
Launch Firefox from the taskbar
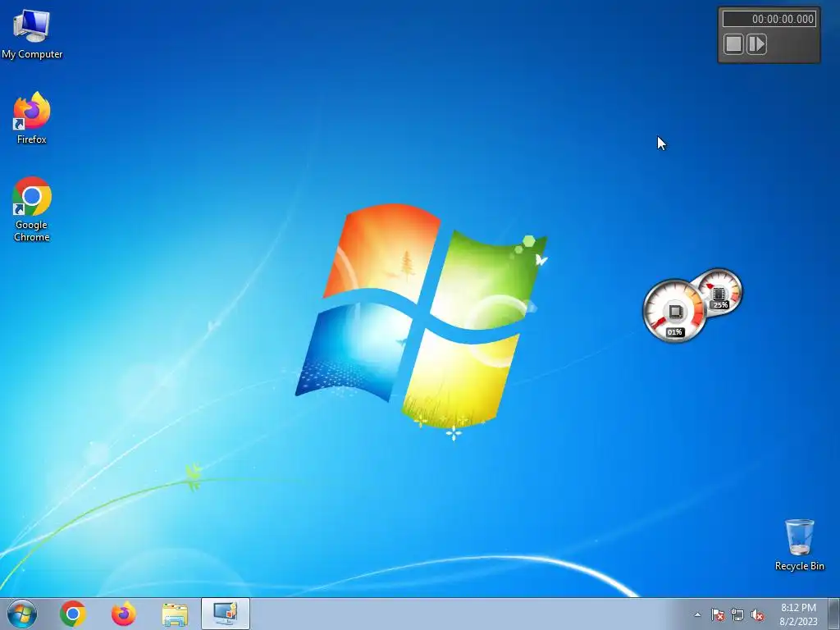click(x=124, y=614)
